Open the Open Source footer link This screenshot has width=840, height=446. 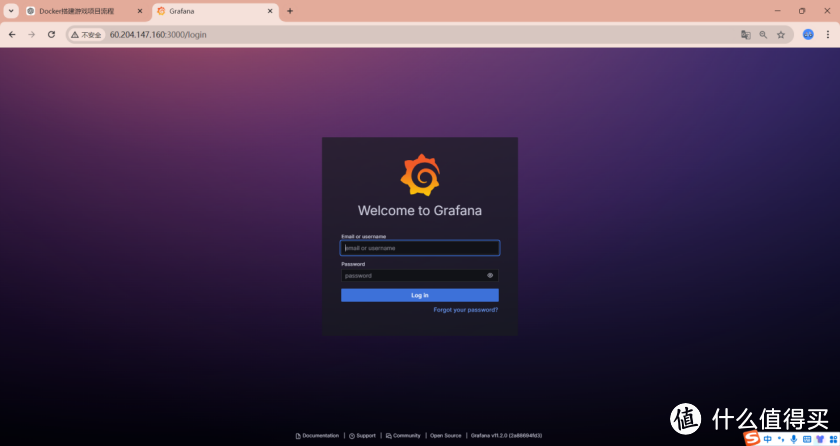tap(445, 436)
